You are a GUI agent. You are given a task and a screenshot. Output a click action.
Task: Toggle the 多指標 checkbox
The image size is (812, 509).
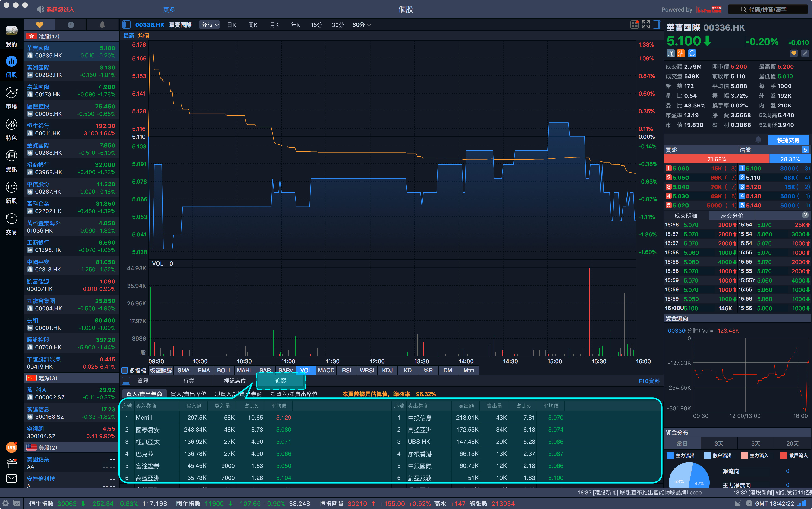pyautogui.click(x=125, y=370)
